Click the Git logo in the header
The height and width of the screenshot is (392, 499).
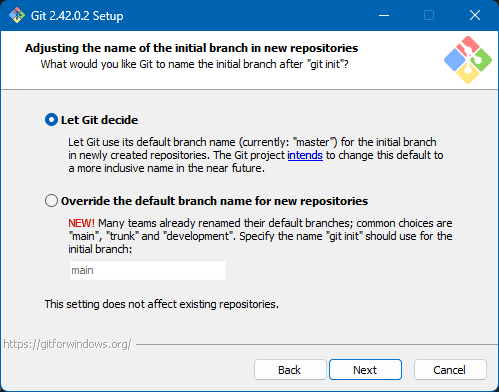[x=468, y=60]
